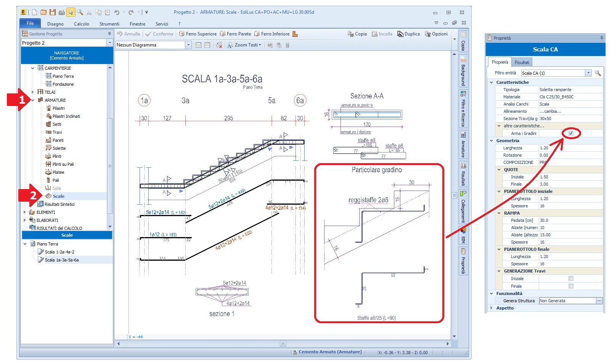The image size is (612, 364).
Task: Click the Duplica toolbar button
Action: coord(408,34)
